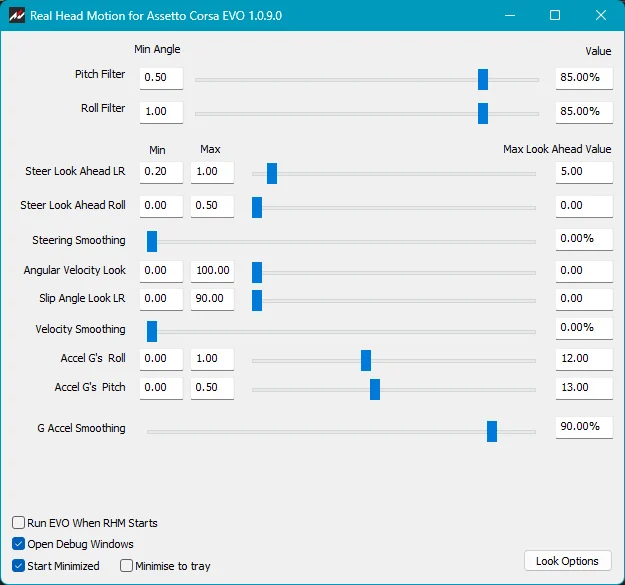Viewport: 625px width, 585px height.
Task: Click Accel G's Roll Max 1.00 field
Action: (x=212, y=359)
